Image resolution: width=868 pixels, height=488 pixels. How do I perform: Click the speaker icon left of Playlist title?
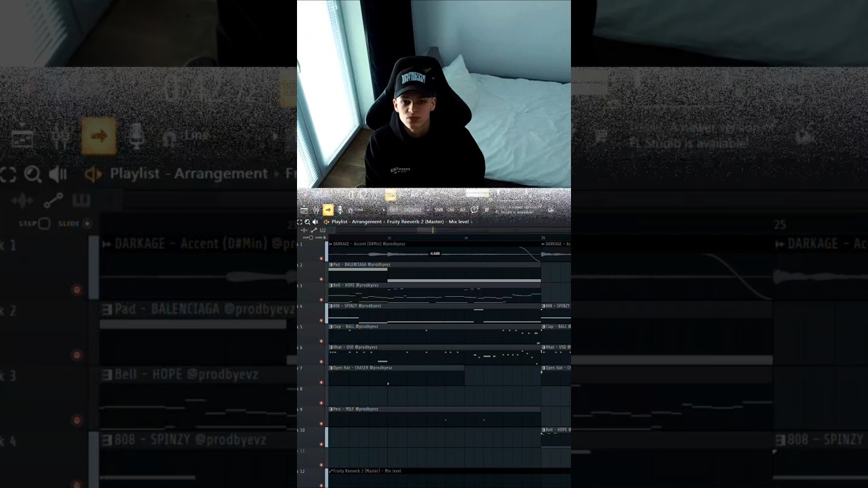(315, 222)
